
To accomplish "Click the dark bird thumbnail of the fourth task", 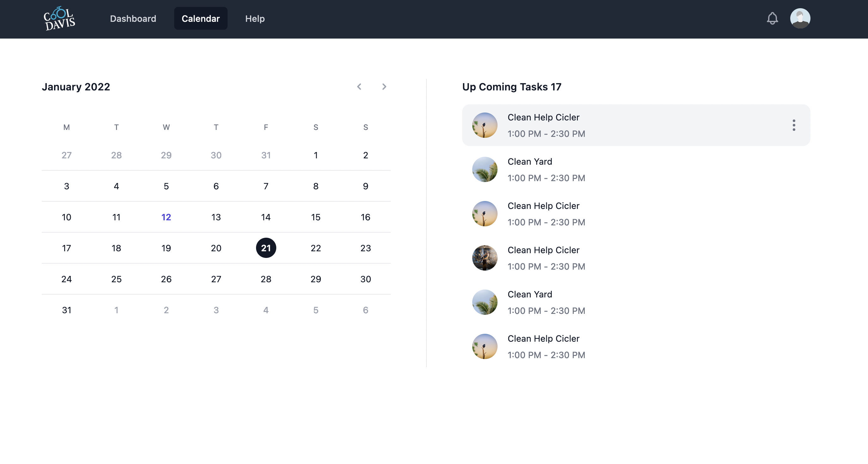I will pyautogui.click(x=485, y=258).
